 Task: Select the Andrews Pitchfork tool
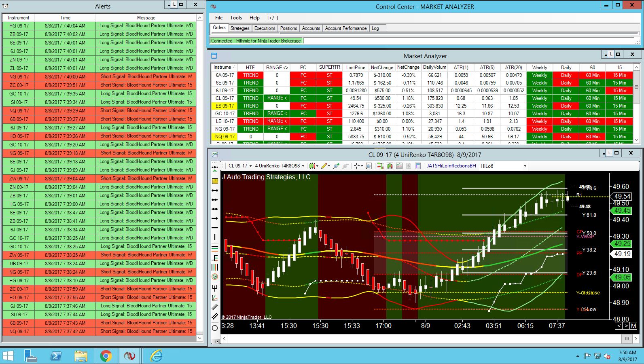point(215,288)
